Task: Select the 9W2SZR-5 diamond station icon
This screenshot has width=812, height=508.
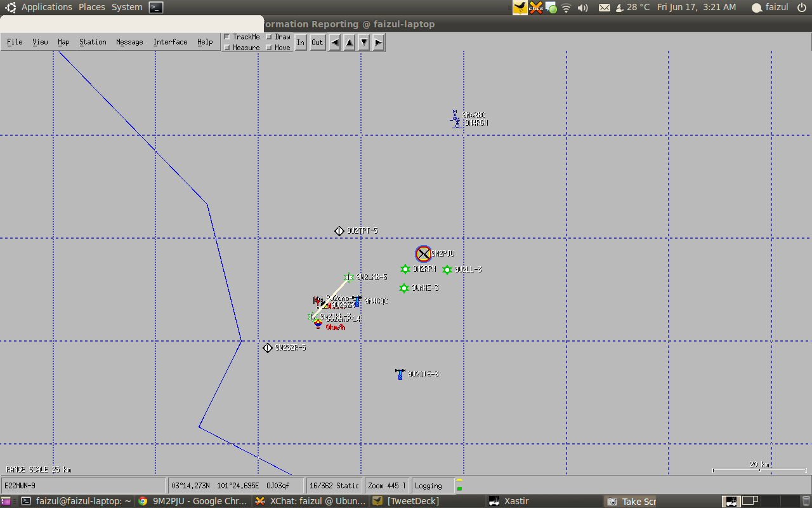Action: click(x=268, y=348)
